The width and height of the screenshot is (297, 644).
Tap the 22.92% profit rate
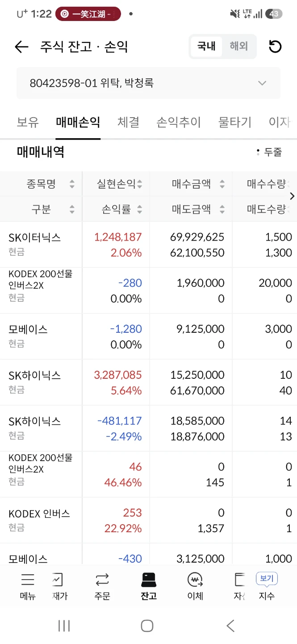click(x=123, y=529)
